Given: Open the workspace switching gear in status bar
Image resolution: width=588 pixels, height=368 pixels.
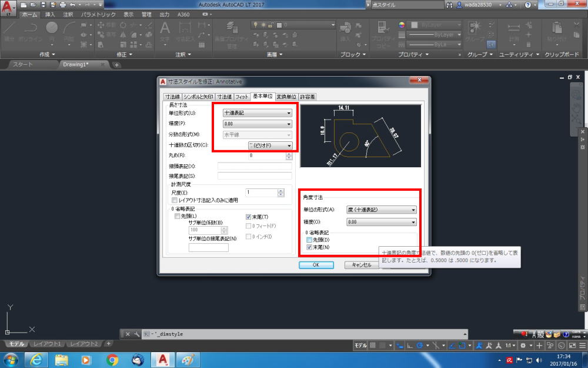Looking at the screenshot, I should click(x=523, y=346).
